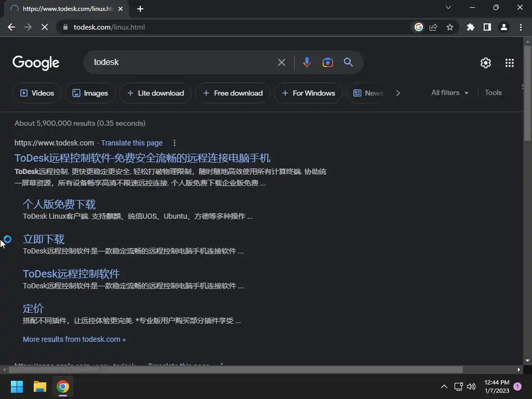Open the tab search chevron
The image size is (532, 399).
tap(448, 7)
